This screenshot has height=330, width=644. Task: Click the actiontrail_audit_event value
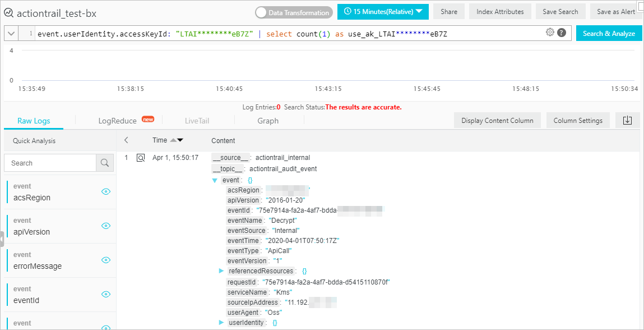(x=283, y=169)
